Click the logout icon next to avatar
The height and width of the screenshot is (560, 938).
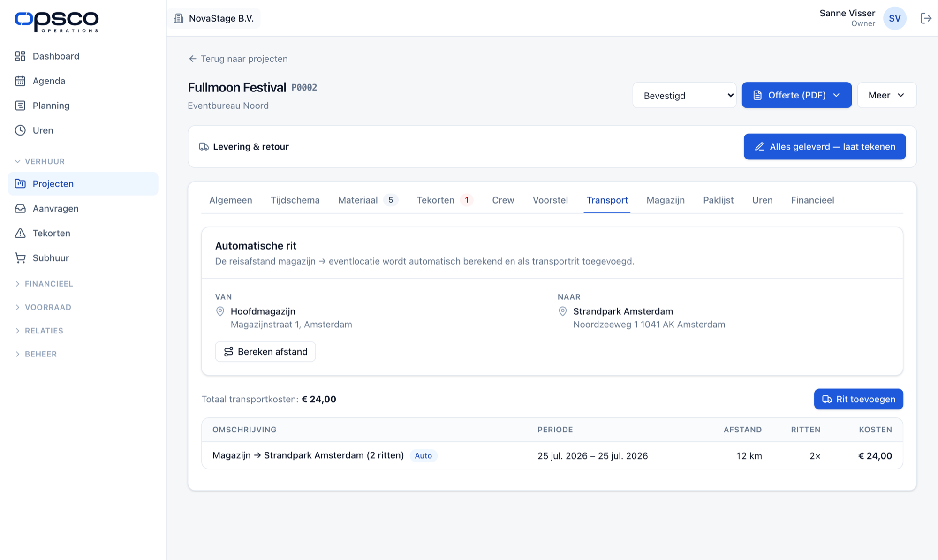point(926,18)
